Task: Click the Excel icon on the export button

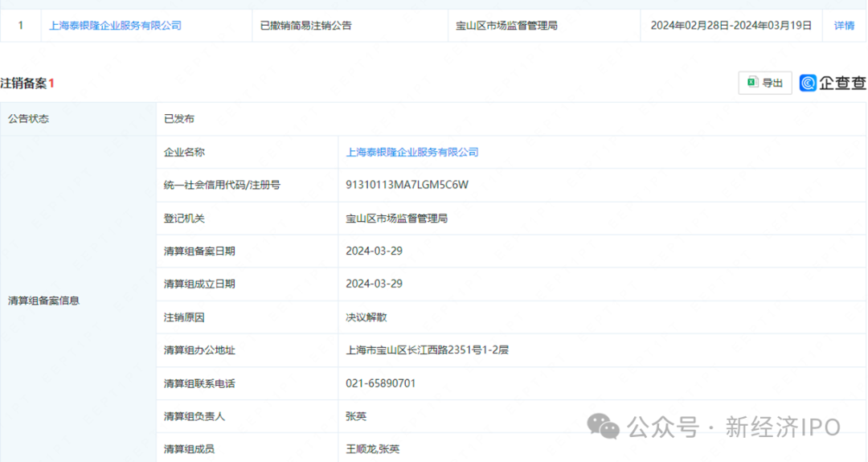Action: [752, 83]
